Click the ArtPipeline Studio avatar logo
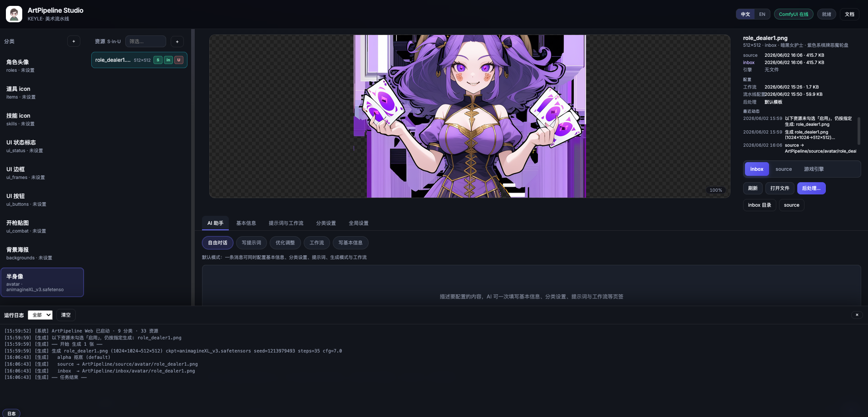 point(14,14)
